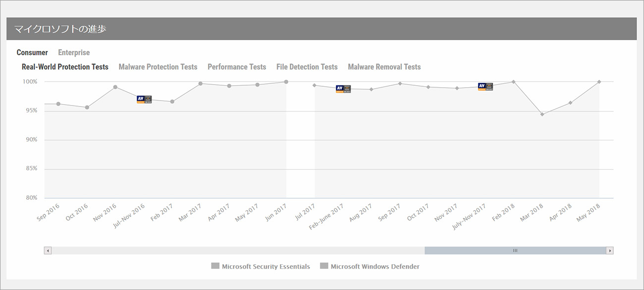Screen dimensions: 644x290
Task: Click the 'Feb 2018' x-axis label
Action: point(504,212)
